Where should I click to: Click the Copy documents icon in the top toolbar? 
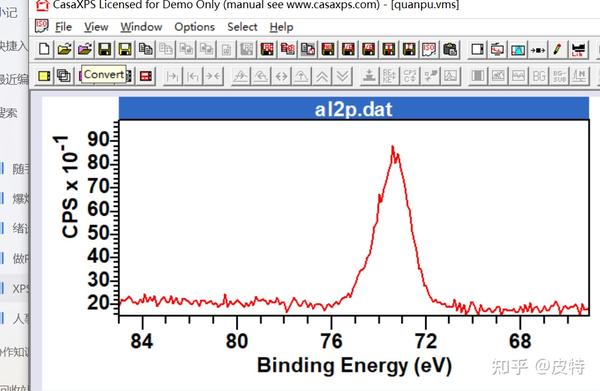coord(145,49)
